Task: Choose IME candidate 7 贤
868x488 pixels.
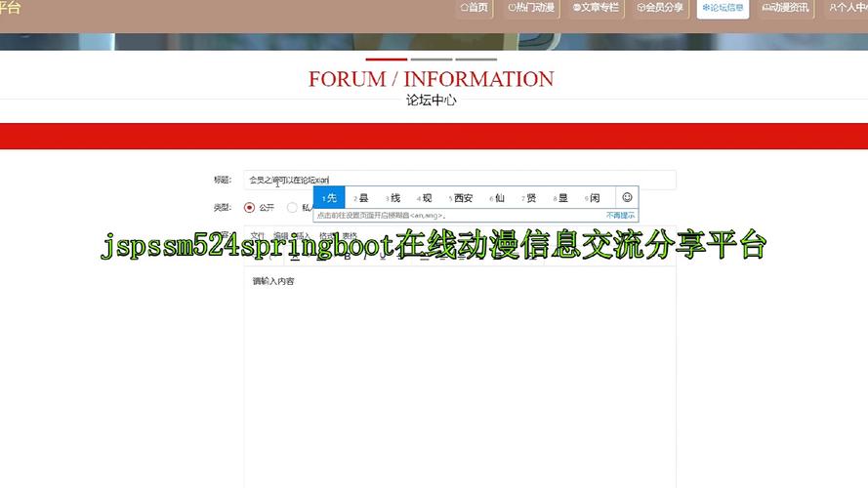Action: [528, 198]
